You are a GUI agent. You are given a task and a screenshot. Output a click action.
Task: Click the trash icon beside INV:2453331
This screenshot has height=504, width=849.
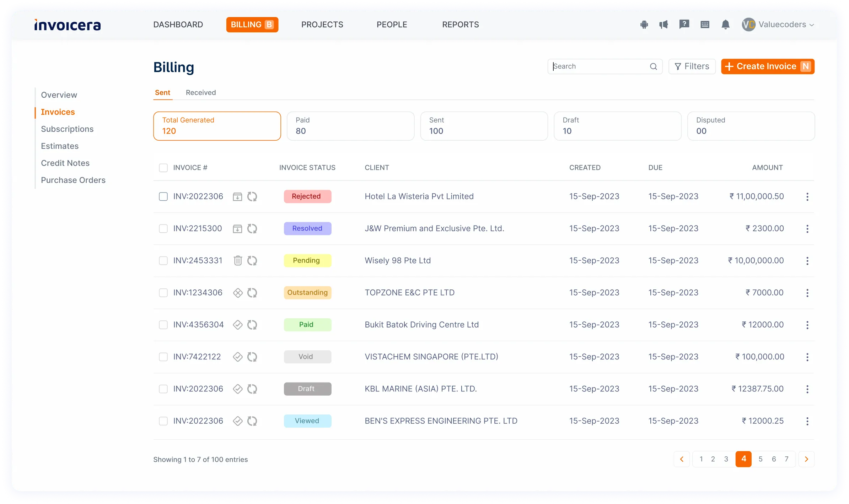[x=238, y=260]
